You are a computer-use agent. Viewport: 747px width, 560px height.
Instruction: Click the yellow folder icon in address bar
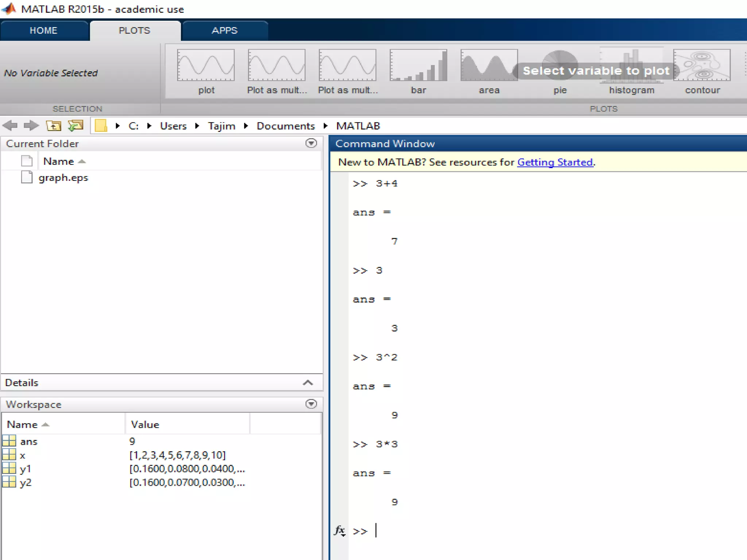click(101, 125)
